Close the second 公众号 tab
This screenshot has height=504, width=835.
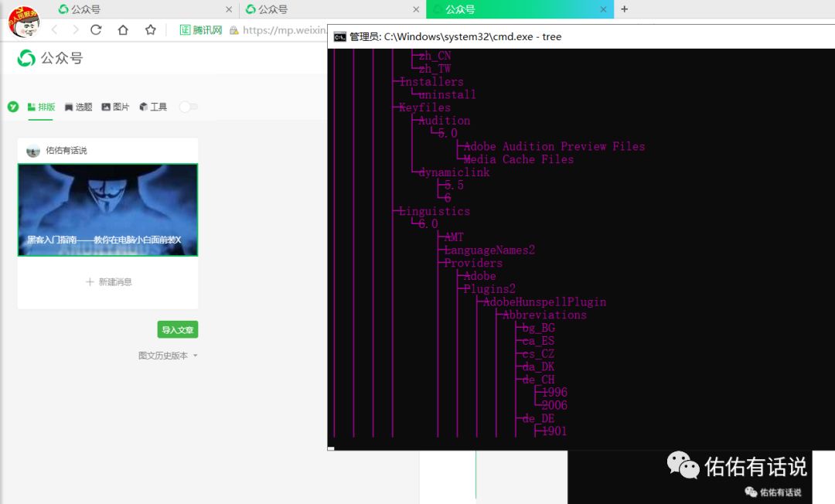(417, 9)
